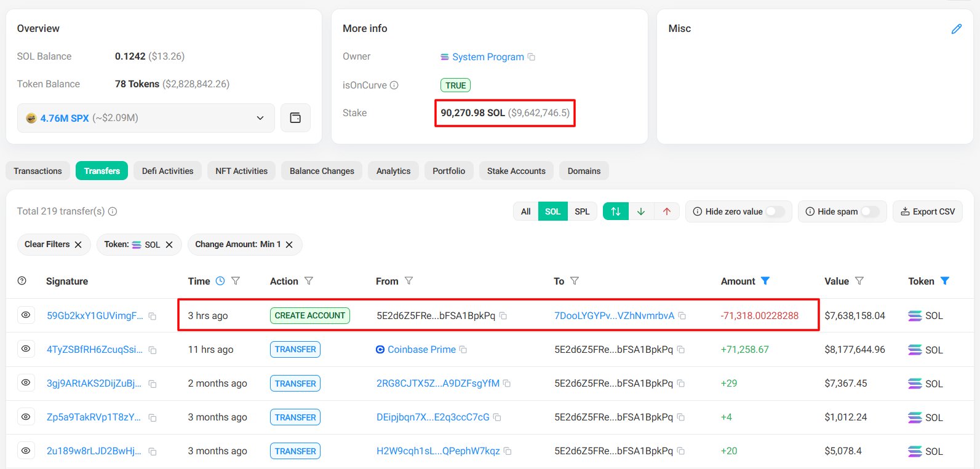Click the CREATE ACCOUNT action badge
The height and width of the screenshot is (469, 980).
[310, 316]
